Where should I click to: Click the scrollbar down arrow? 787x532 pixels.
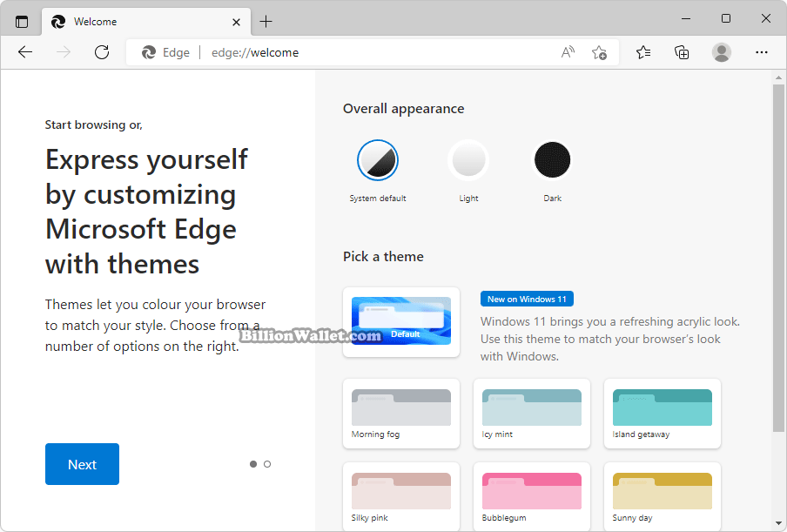778,523
